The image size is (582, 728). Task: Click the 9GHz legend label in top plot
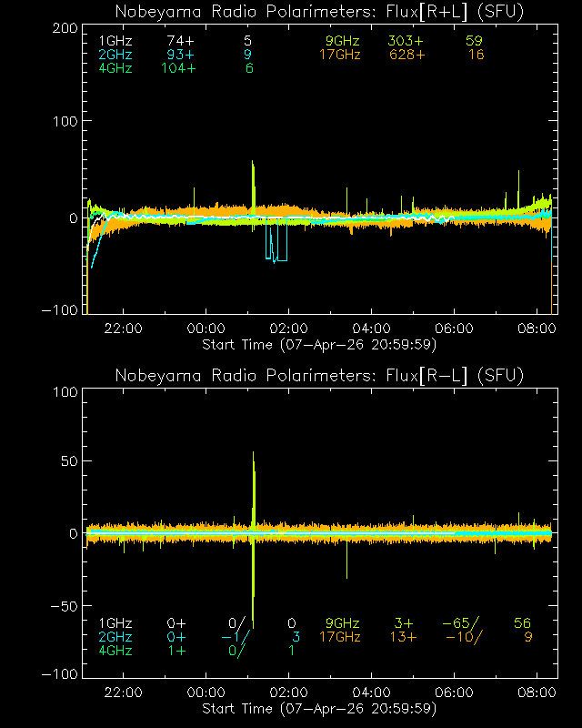[x=343, y=42]
